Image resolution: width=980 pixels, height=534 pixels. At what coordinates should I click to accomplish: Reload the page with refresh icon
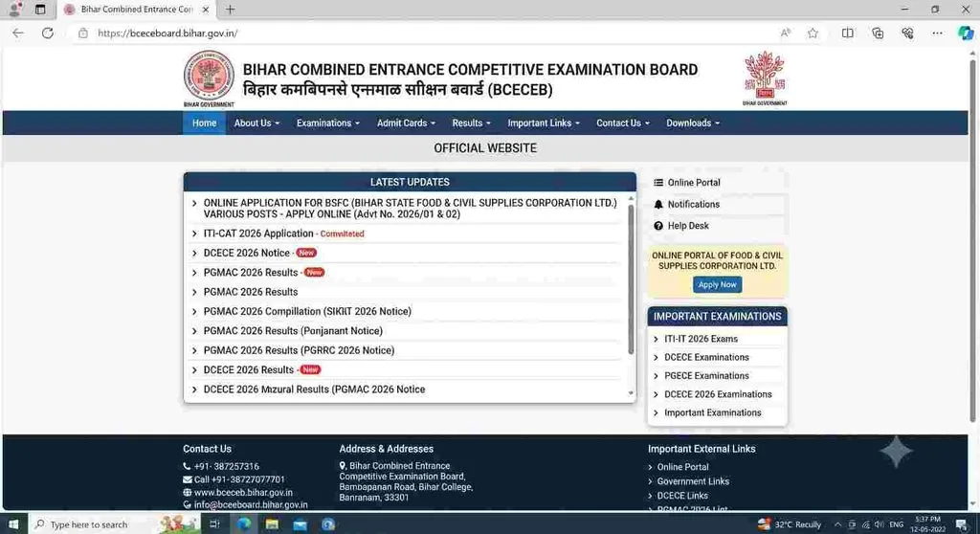coord(48,33)
